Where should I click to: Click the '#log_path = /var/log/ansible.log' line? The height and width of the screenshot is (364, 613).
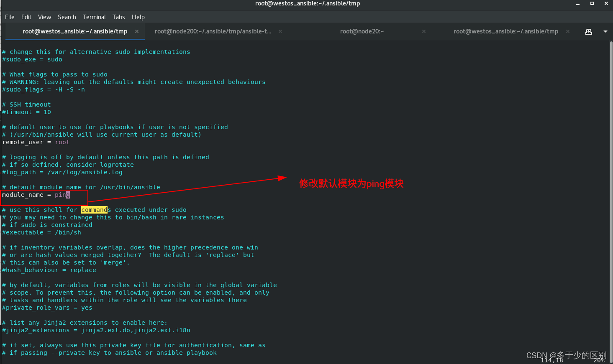pyautogui.click(x=62, y=172)
